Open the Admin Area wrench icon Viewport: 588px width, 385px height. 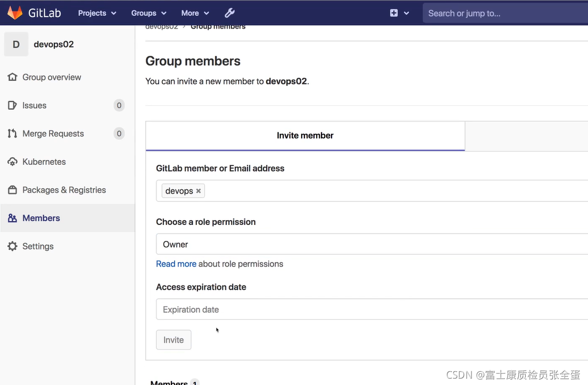[229, 13]
